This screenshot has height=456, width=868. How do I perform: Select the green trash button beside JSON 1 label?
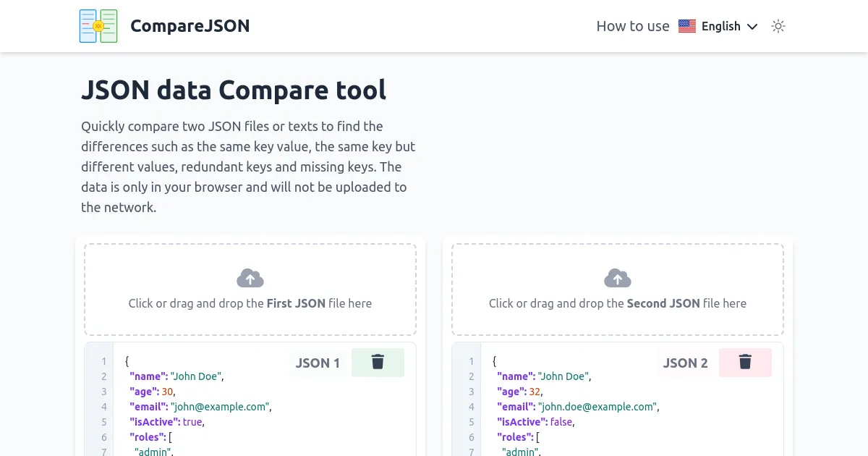tap(378, 363)
